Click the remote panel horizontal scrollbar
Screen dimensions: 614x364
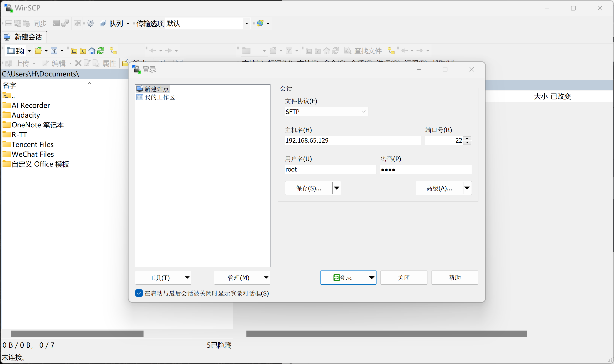[387, 334]
